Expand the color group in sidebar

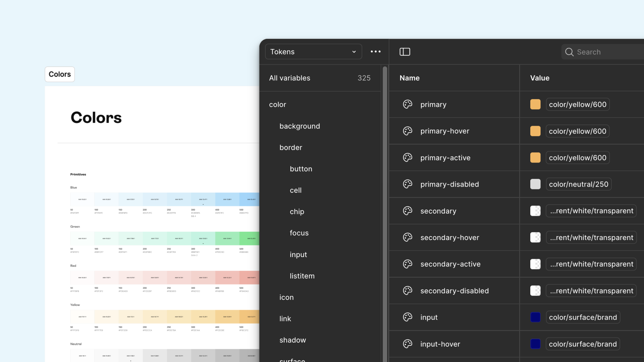coord(277,105)
